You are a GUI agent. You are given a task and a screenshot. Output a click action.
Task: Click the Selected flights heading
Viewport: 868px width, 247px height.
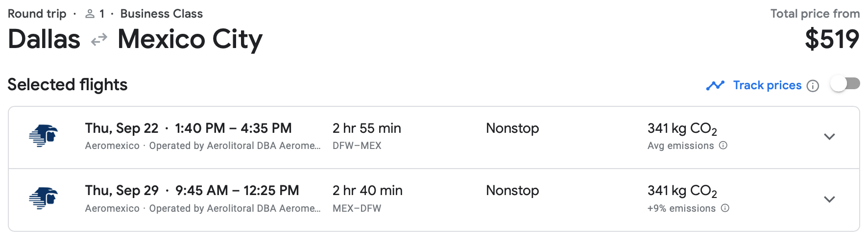[68, 85]
